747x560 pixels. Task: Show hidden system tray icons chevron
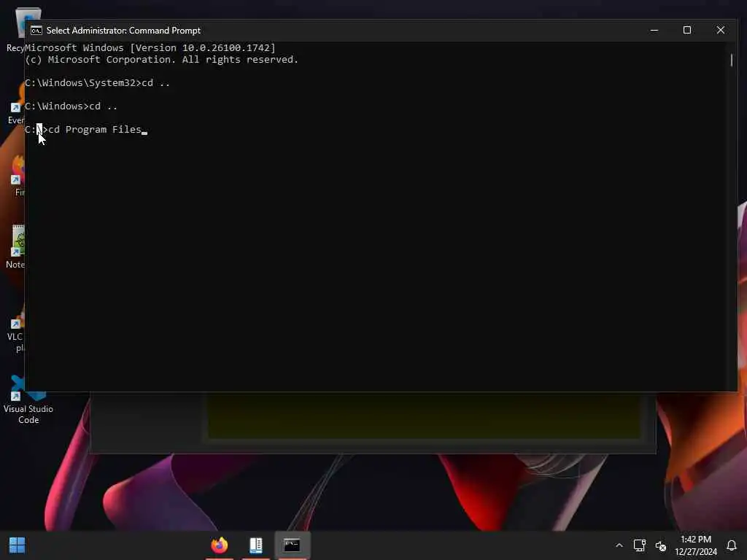(x=619, y=545)
